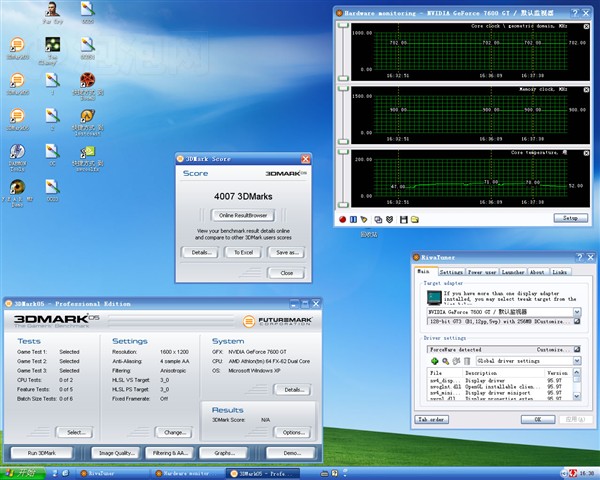The width and height of the screenshot is (600, 480).
Task: Click the disabled tools icon beside the magnifier
Action: [456, 361]
